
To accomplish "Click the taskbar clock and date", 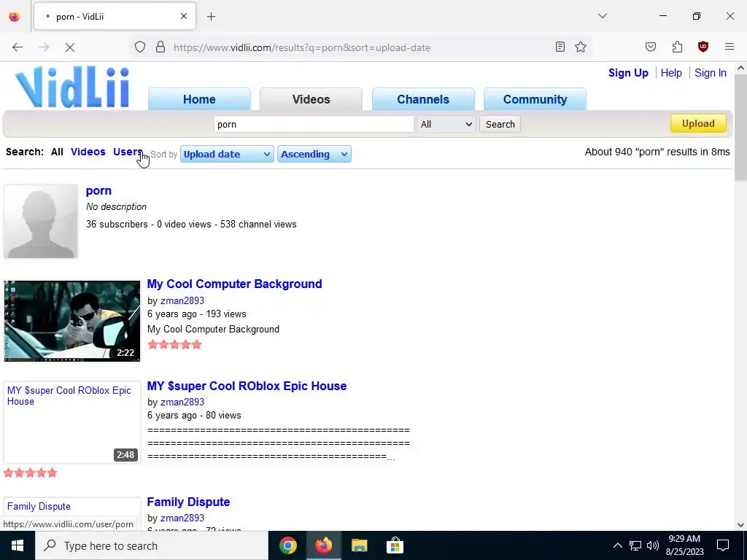I will [684, 545].
